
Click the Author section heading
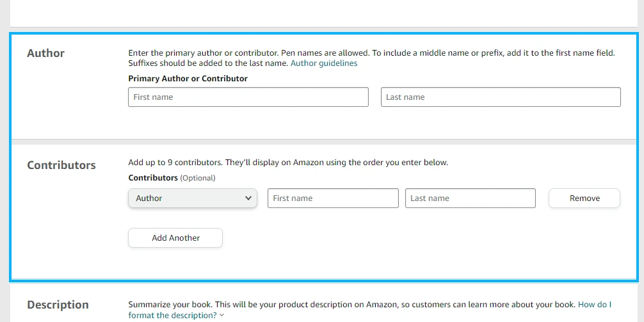[45, 53]
